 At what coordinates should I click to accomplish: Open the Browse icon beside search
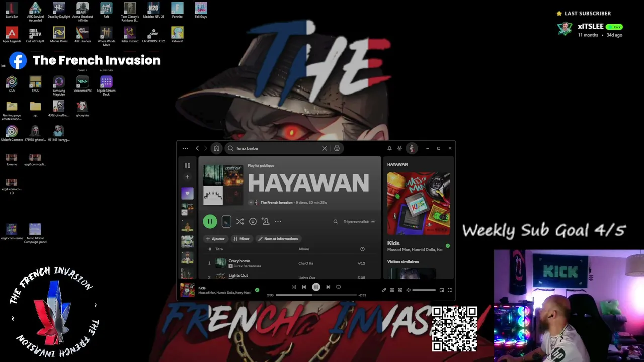(x=337, y=148)
